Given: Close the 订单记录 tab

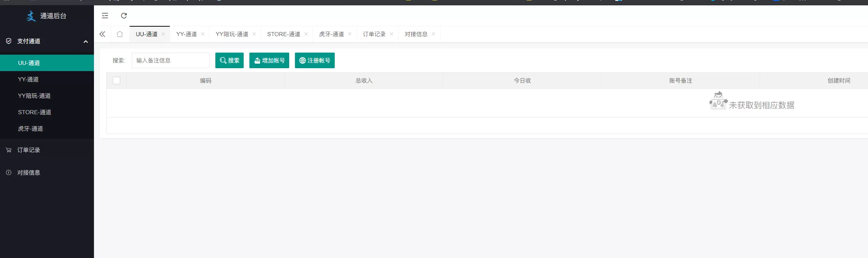Looking at the screenshot, I should (x=392, y=34).
